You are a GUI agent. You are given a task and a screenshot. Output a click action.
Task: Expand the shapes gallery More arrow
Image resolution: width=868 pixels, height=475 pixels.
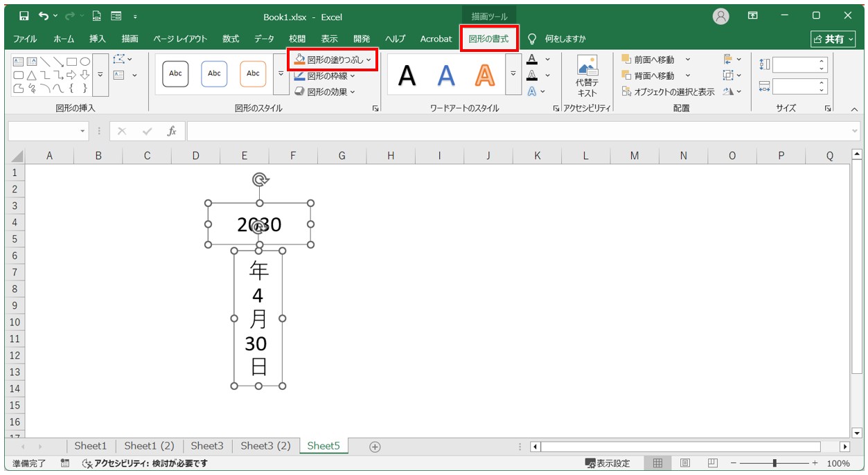(x=100, y=74)
